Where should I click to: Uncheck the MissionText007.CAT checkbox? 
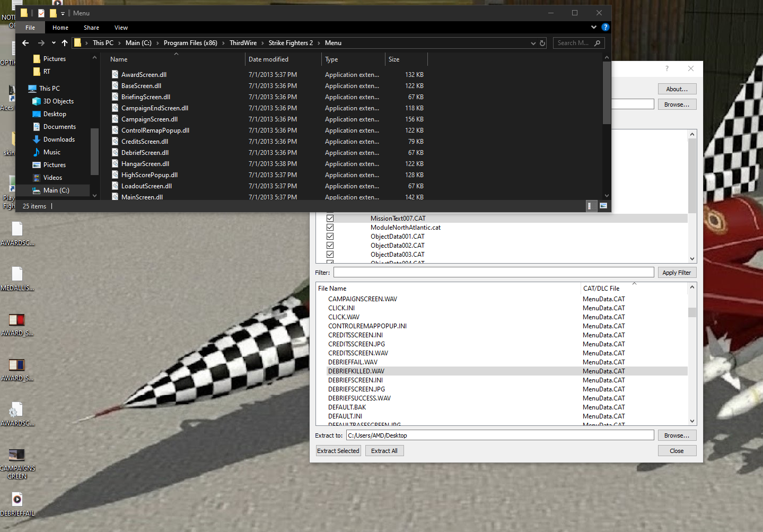point(330,219)
